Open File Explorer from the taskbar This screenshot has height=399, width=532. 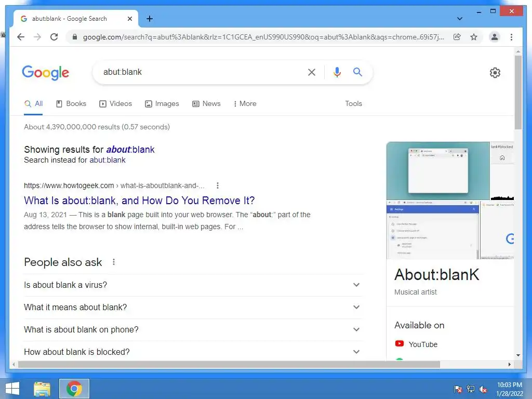(x=42, y=389)
